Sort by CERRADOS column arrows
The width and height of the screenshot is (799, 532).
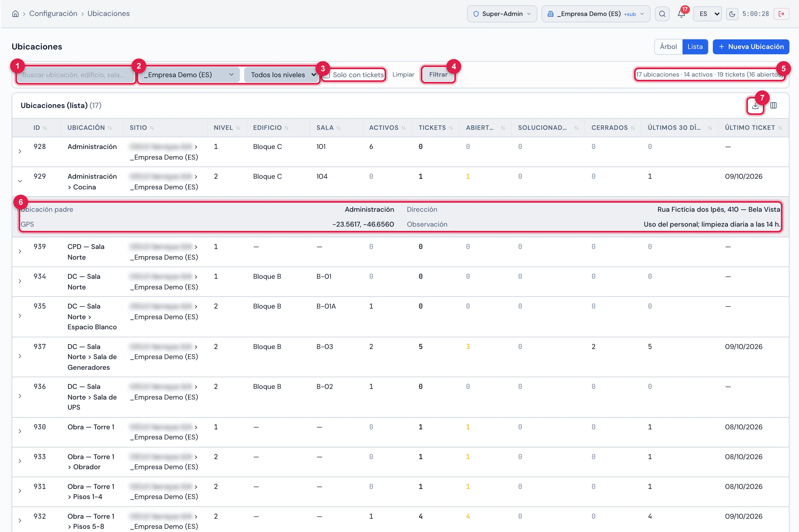click(632, 128)
